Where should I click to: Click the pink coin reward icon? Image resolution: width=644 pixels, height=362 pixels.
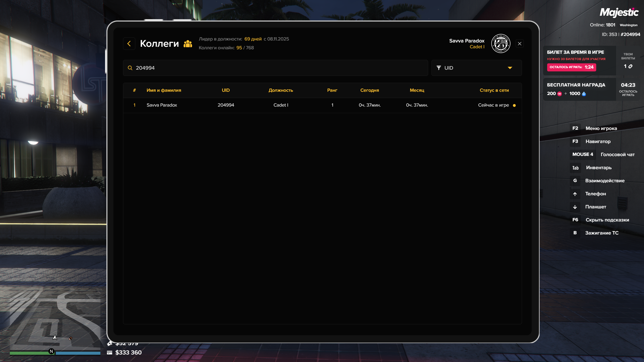pyautogui.click(x=559, y=94)
